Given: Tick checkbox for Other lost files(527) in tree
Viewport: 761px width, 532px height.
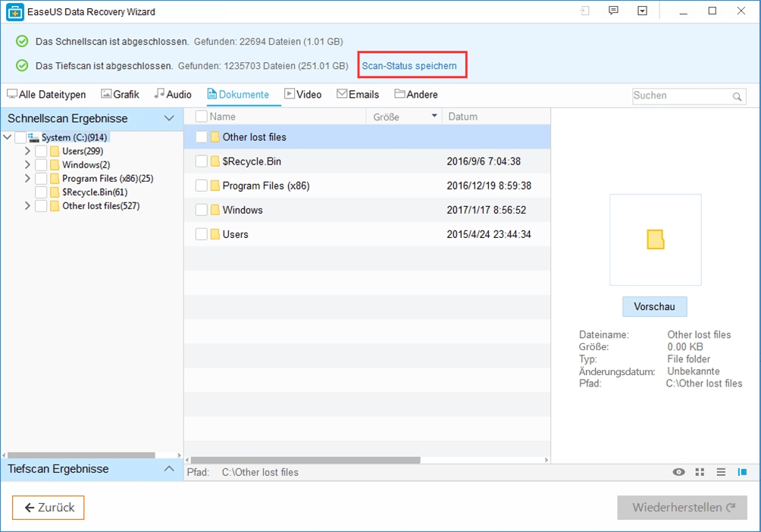Looking at the screenshot, I should (x=41, y=206).
